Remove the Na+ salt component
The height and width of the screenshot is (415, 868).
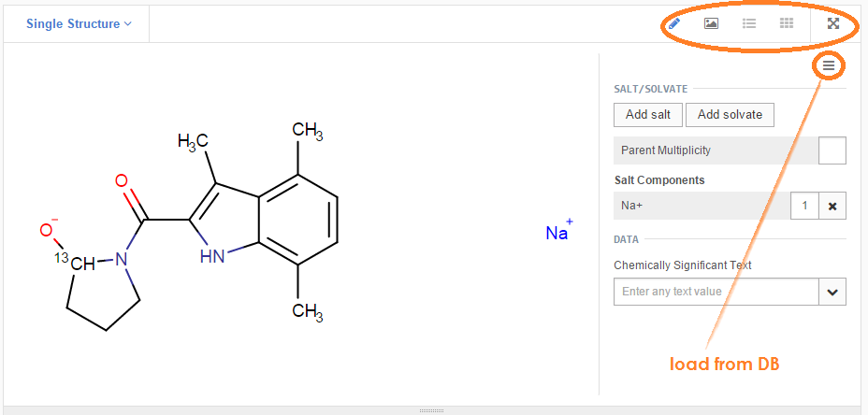click(x=832, y=206)
